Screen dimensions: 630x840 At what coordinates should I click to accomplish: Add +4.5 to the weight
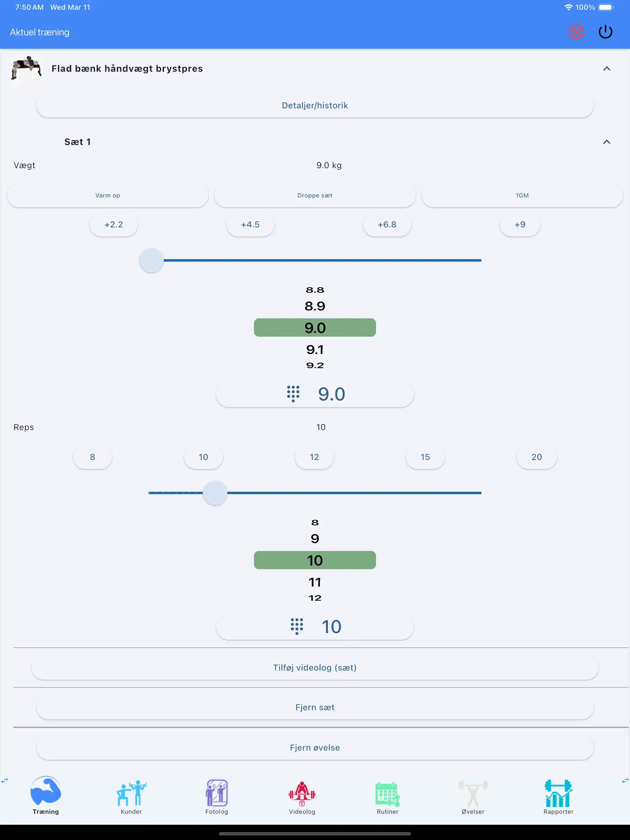(x=250, y=224)
